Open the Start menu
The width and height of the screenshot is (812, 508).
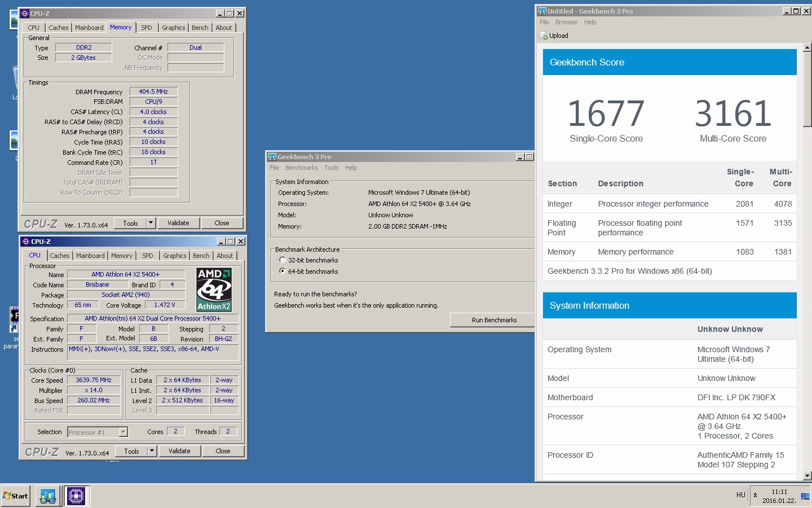click(15, 496)
